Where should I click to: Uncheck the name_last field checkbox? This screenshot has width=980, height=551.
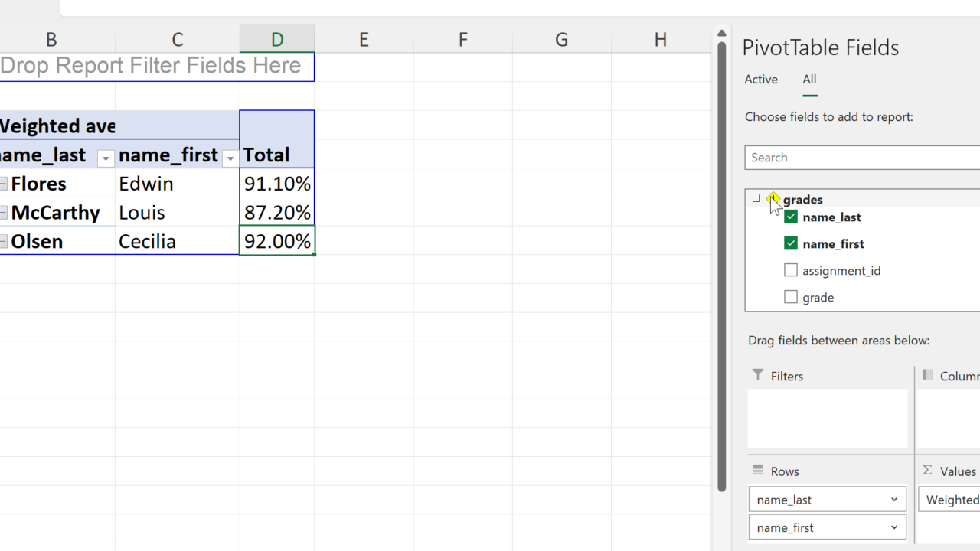point(791,217)
